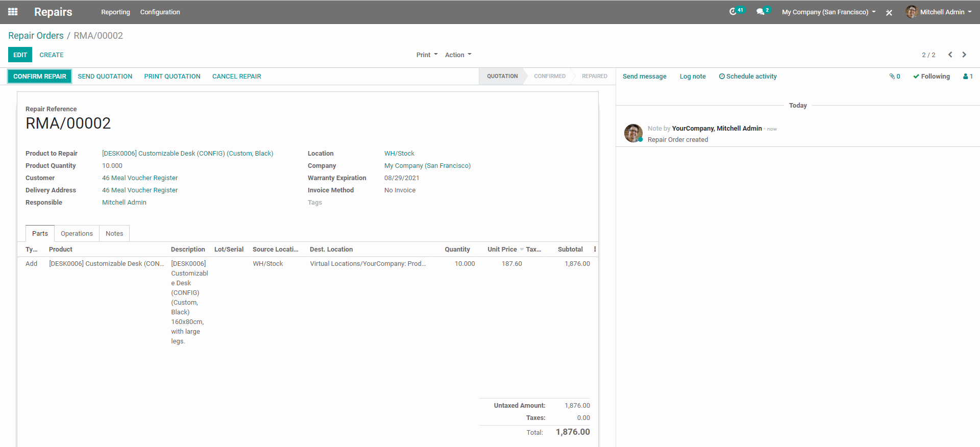Toggle the Following subscription
Viewport: 980px width, 447px height.
(x=932, y=77)
